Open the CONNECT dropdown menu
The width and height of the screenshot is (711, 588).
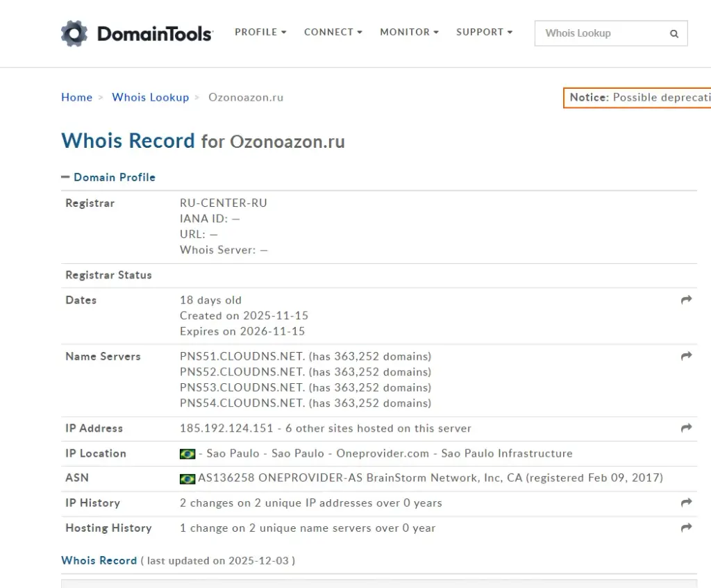click(x=333, y=32)
